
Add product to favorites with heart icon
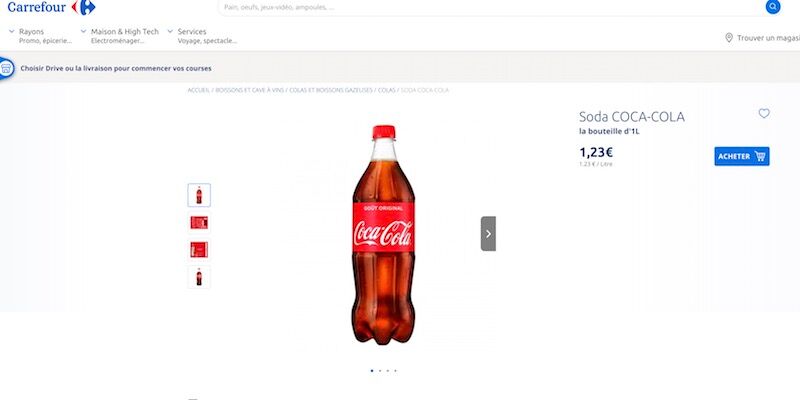tap(764, 113)
